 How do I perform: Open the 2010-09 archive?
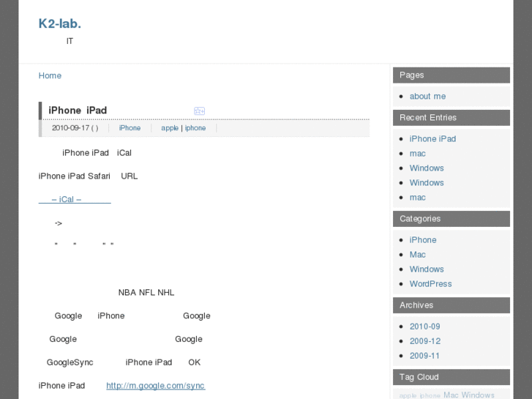point(424,327)
